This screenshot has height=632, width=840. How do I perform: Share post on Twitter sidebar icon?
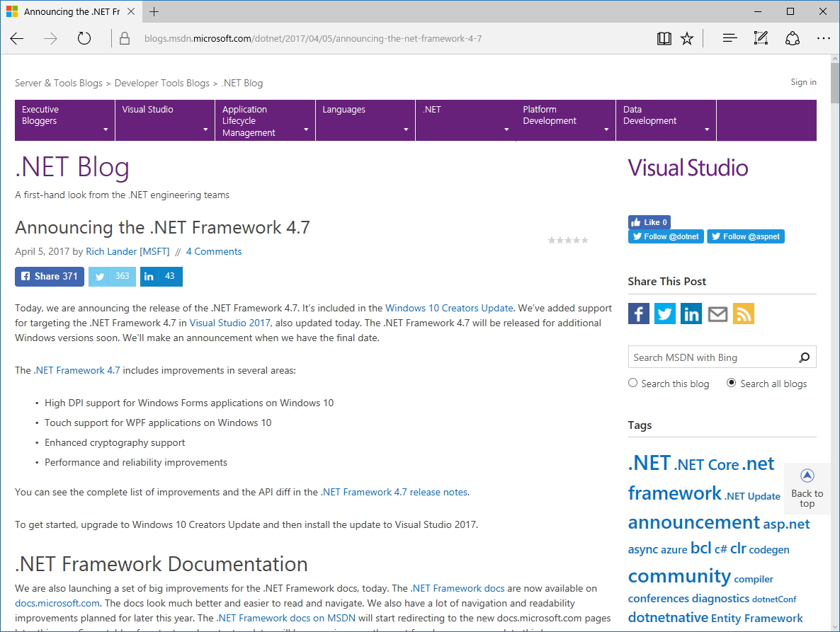click(665, 314)
